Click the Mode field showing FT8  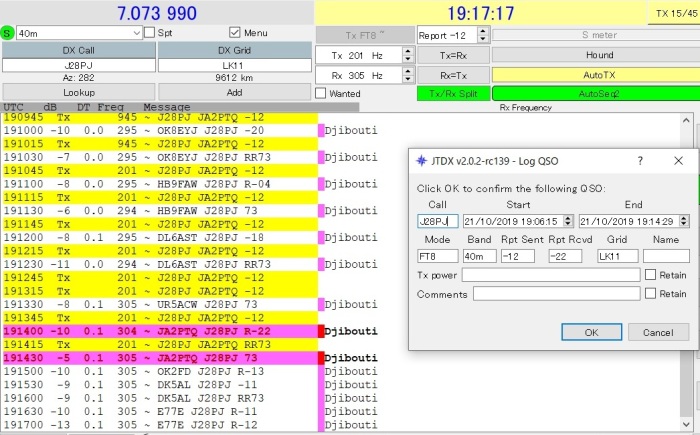[438, 256]
